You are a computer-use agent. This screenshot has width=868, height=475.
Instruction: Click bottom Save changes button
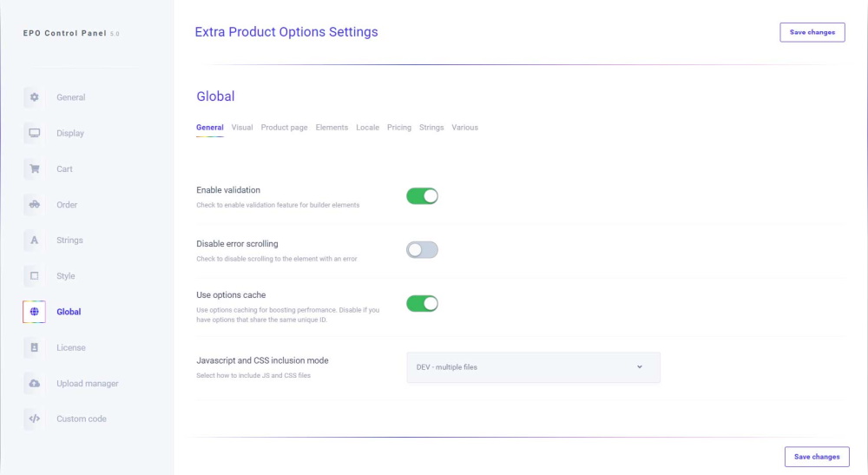[x=817, y=457]
